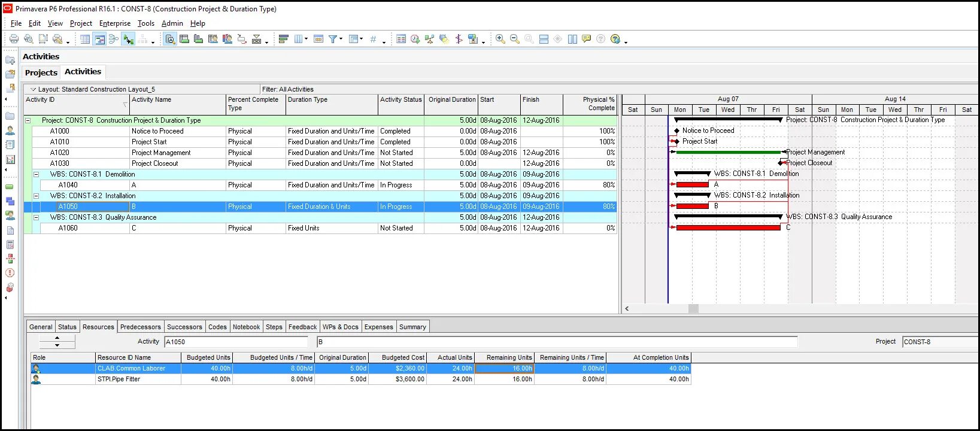Select the red Gantt bar for activity C
The image size is (980, 431).
(728, 227)
